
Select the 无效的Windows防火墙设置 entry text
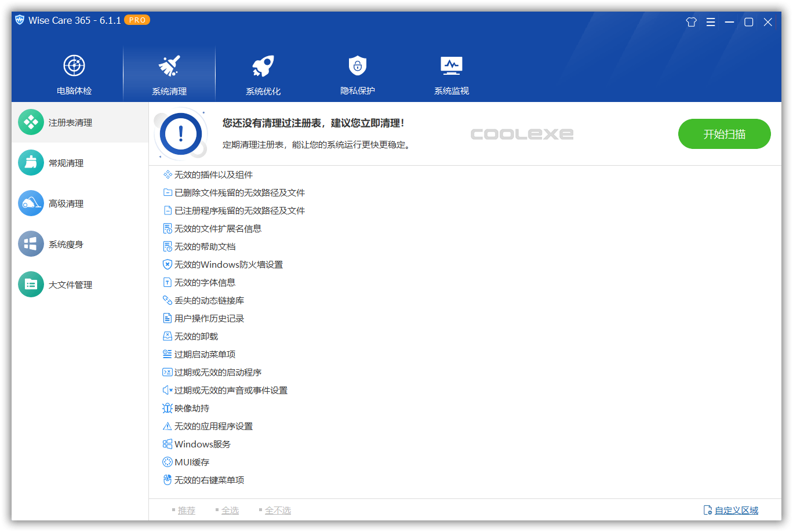pyautogui.click(x=228, y=264)
